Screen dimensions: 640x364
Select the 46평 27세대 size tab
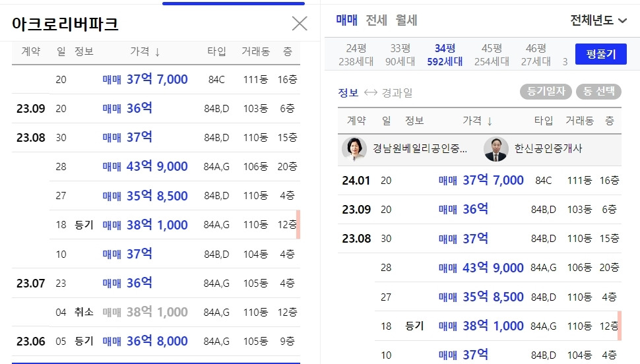click(536, 55)
